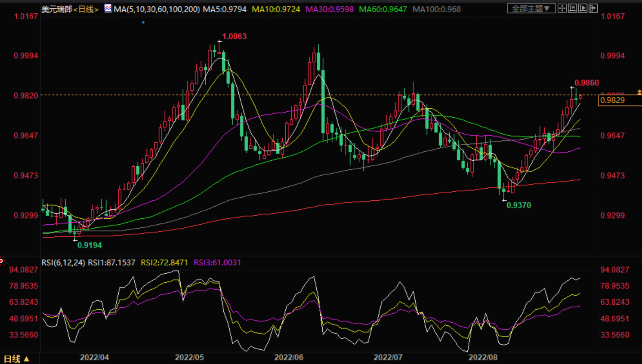The width and height of the screenshot is (642, 364).
Task: Click the small orange arrow at right edge
Action: 639,92
